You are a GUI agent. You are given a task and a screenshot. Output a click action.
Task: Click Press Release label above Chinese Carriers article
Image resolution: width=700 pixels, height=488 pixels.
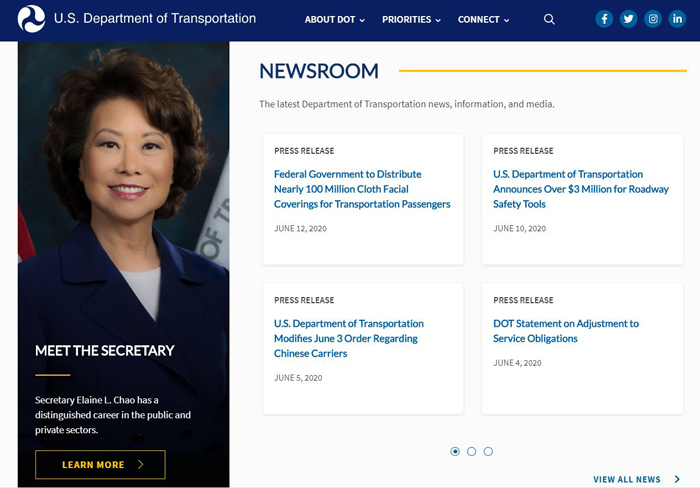point(304,300)
